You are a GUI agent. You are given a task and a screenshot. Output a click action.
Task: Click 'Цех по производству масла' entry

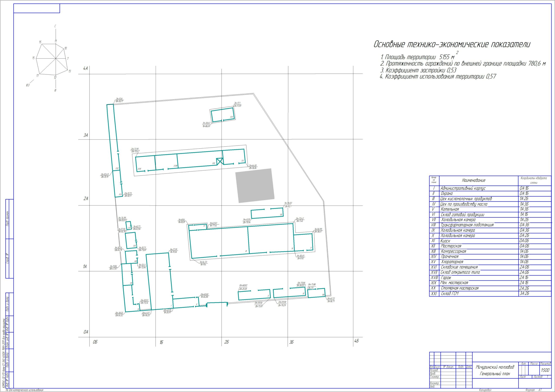pyautogui.click(x=490, y=204)
